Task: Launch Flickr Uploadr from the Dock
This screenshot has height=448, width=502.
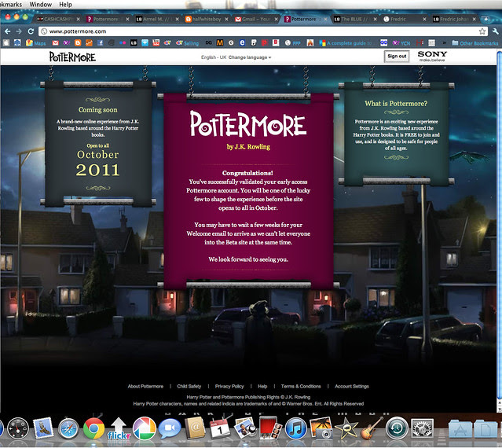Action: coord(119,428)
